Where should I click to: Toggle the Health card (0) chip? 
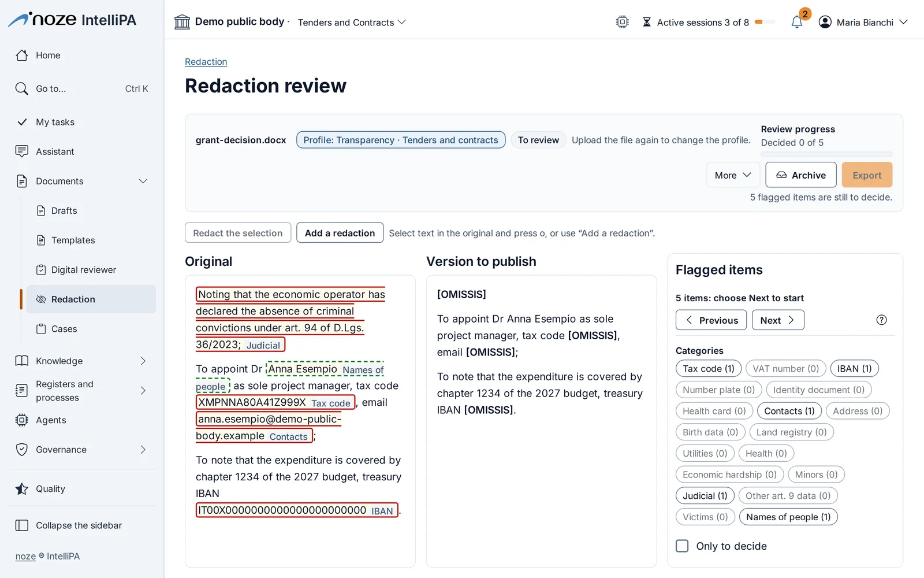click(x=714, y=411)
